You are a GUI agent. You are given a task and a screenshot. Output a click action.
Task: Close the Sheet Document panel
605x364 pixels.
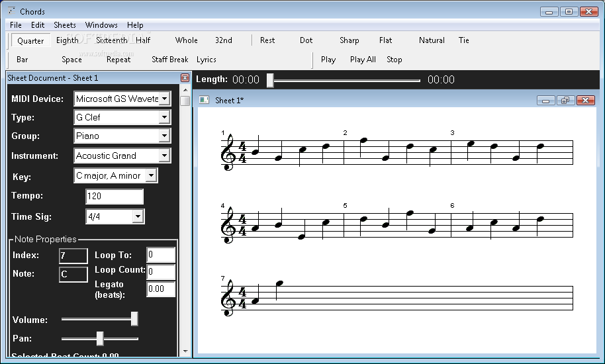click(185, 78)
